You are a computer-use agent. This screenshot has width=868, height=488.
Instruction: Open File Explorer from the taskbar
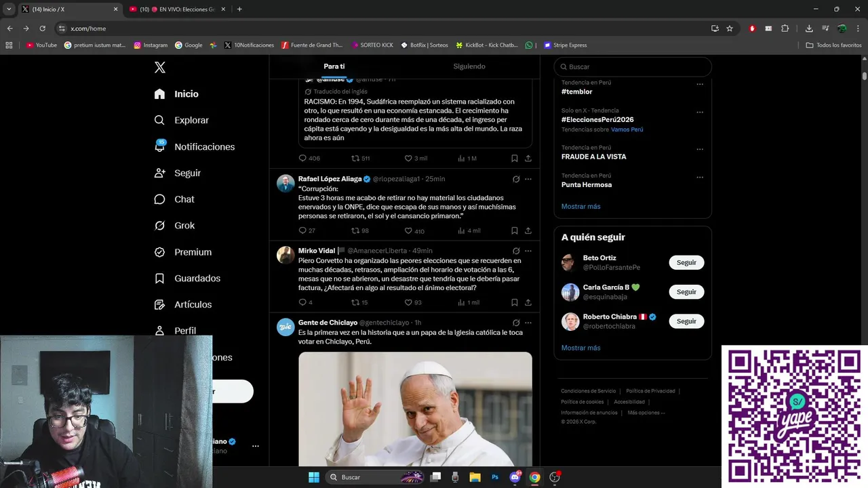(x=475, y=477)
